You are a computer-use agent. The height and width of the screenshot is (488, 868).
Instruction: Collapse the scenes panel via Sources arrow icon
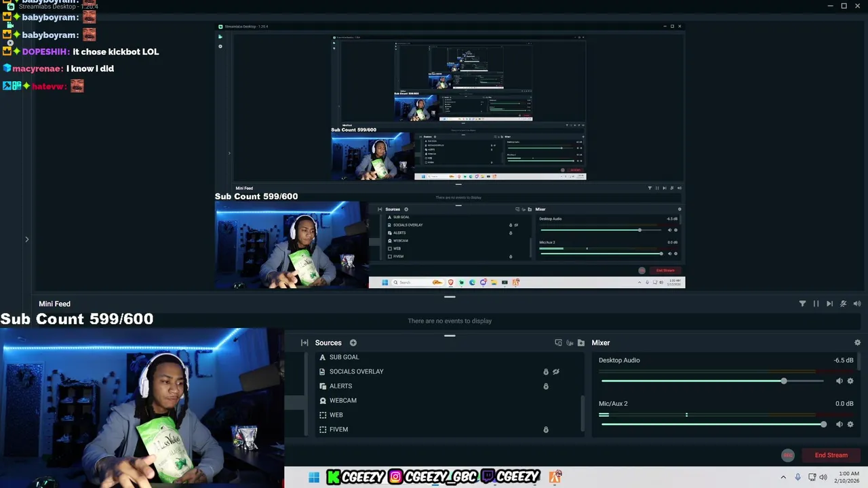[x=304, y=343]
